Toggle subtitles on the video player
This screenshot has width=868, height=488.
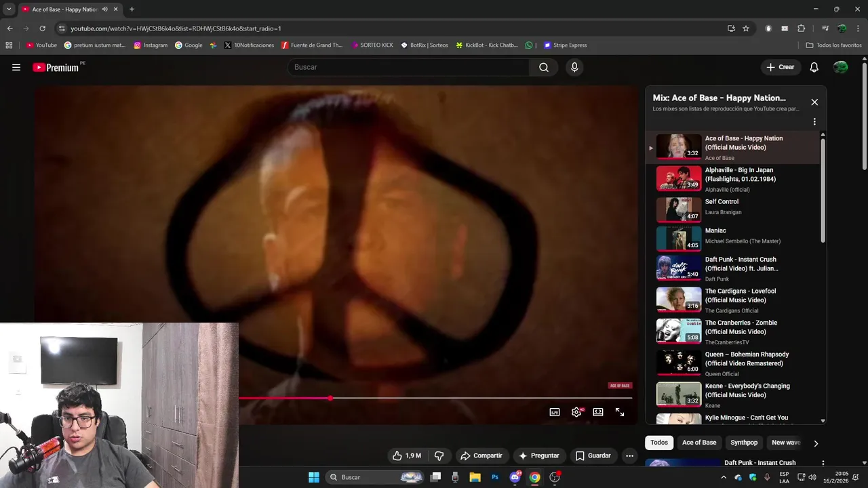point(555,412)
